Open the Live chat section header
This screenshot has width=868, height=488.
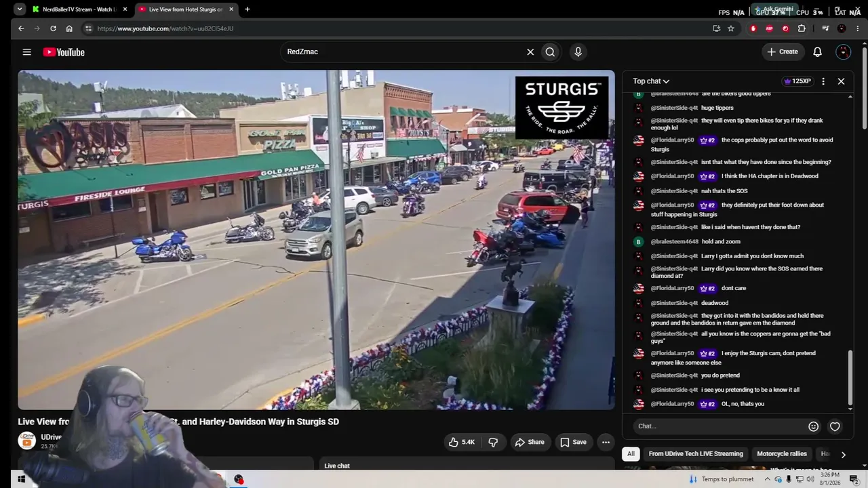(x=337, y=466)
